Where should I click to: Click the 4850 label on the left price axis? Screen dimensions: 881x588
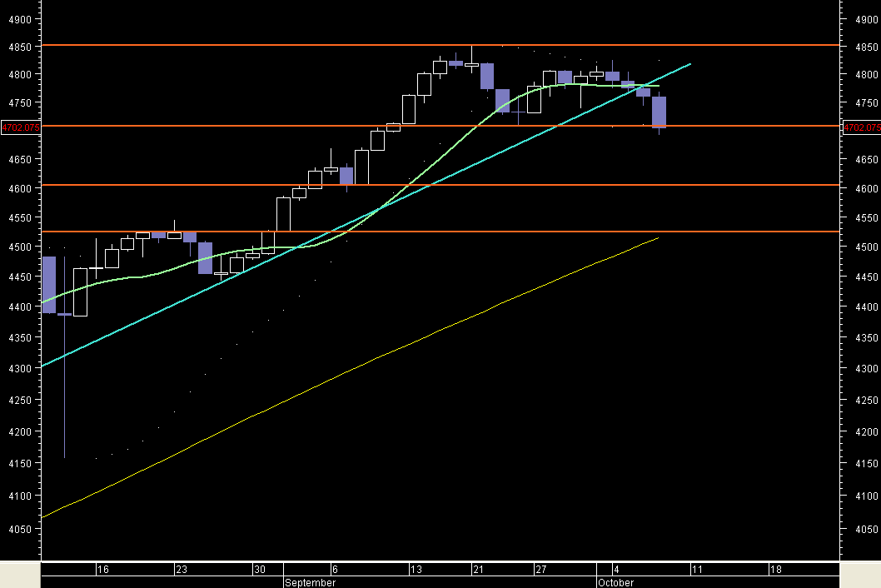(x=20, y=47)
